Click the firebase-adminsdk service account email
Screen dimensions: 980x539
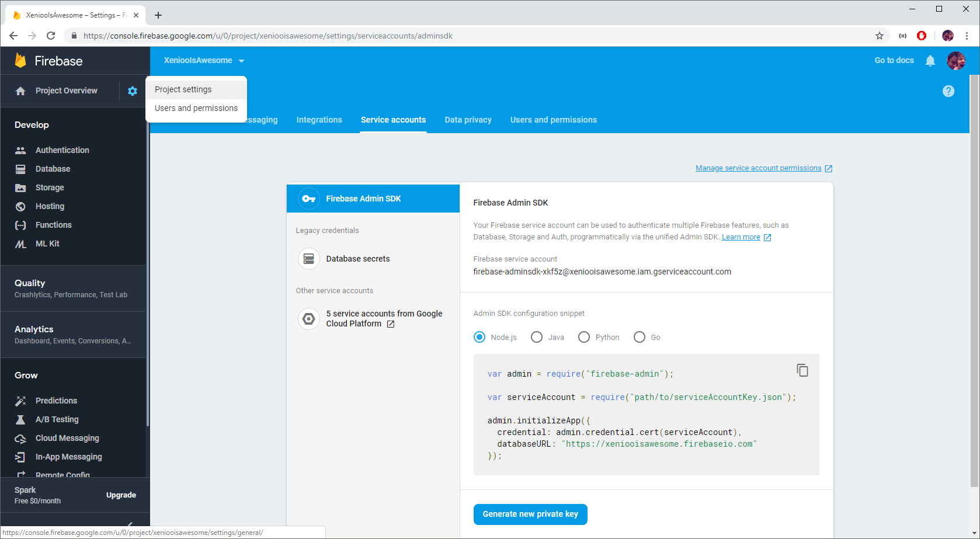[x=602, y=272]
